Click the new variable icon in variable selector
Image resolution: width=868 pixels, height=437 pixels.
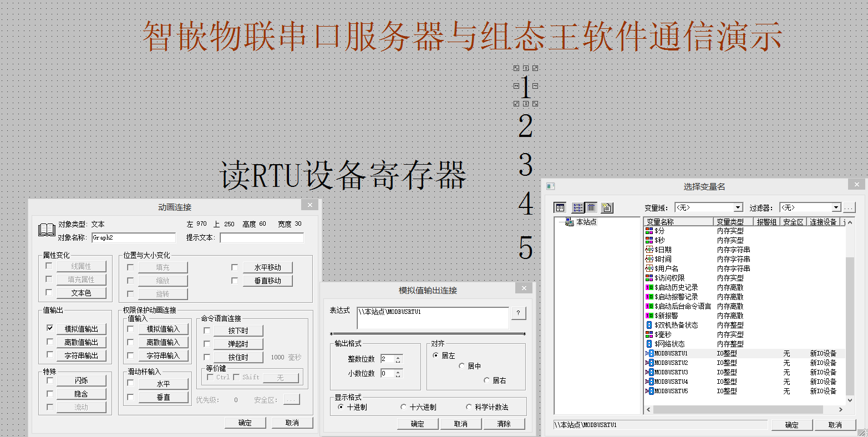pos(607,207)
